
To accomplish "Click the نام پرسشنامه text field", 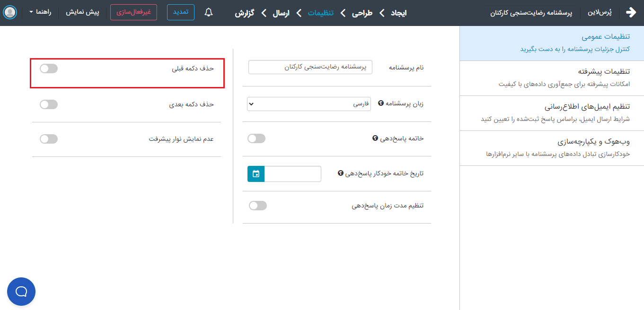I will point(310,68).
